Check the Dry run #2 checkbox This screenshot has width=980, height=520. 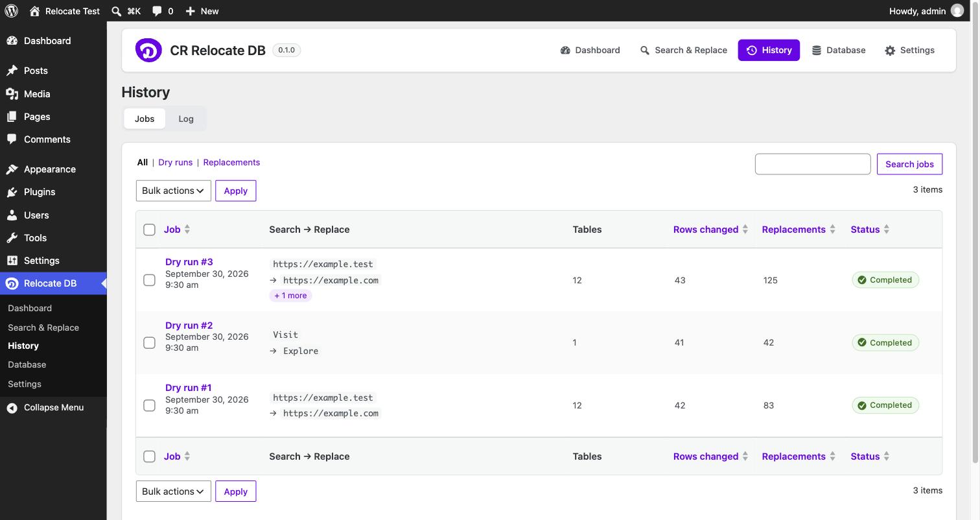click(x=149, y=343)
